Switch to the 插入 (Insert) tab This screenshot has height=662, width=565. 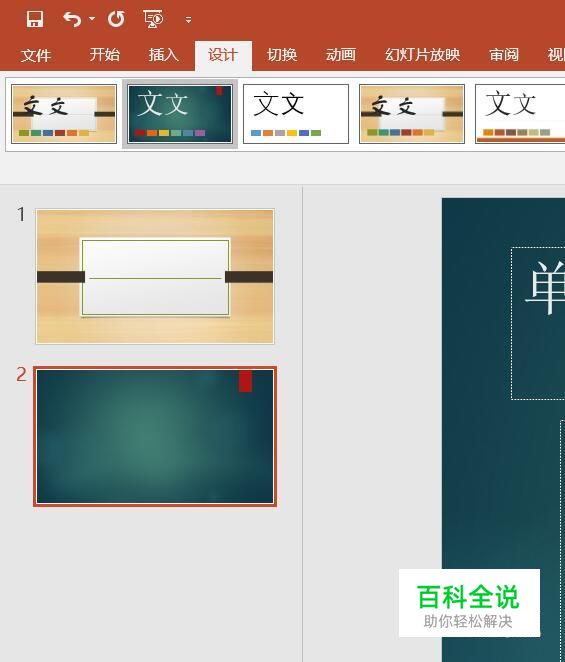pos(163,55)
